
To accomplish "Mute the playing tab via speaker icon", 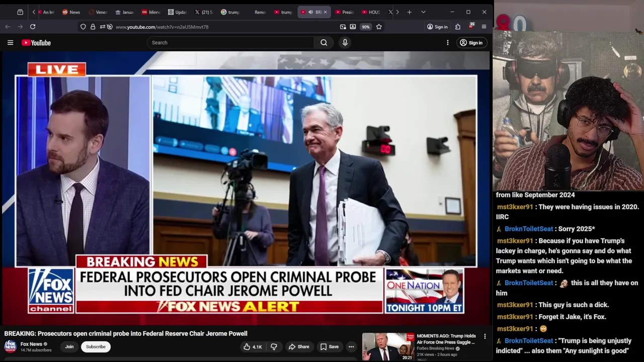I will [311, 12].
